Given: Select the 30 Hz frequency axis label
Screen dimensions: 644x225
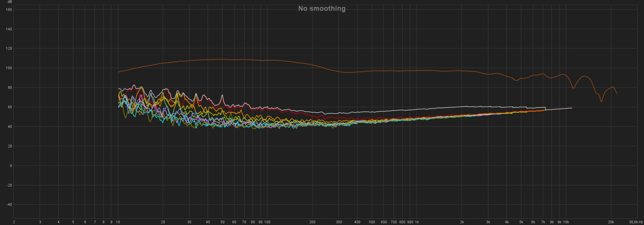Looking at the screenshot, I should [189, 222].
